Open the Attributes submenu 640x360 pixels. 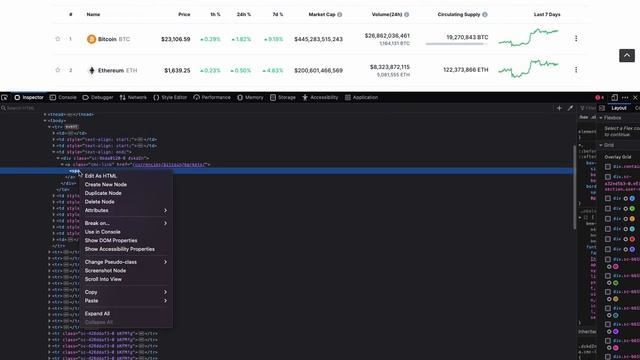[126, 211]
